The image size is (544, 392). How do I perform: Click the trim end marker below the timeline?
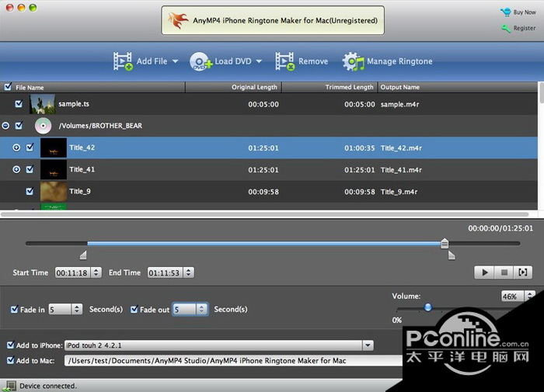[452, 255]
